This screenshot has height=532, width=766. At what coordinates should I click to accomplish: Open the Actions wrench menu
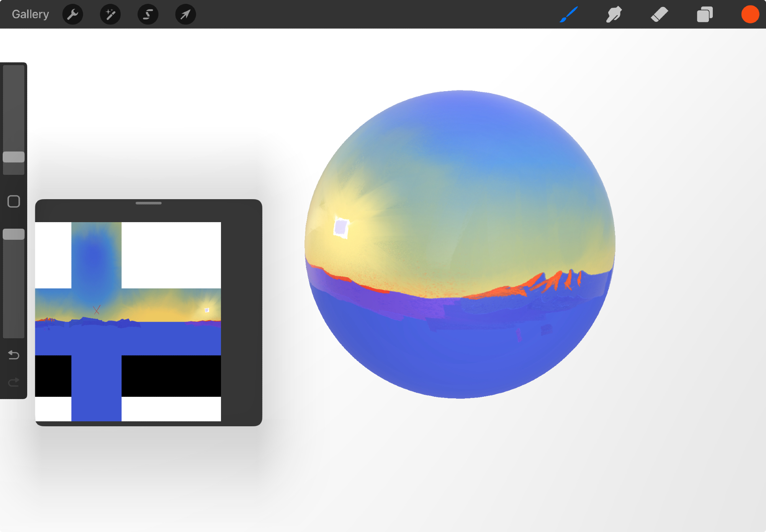coord(72,15)
